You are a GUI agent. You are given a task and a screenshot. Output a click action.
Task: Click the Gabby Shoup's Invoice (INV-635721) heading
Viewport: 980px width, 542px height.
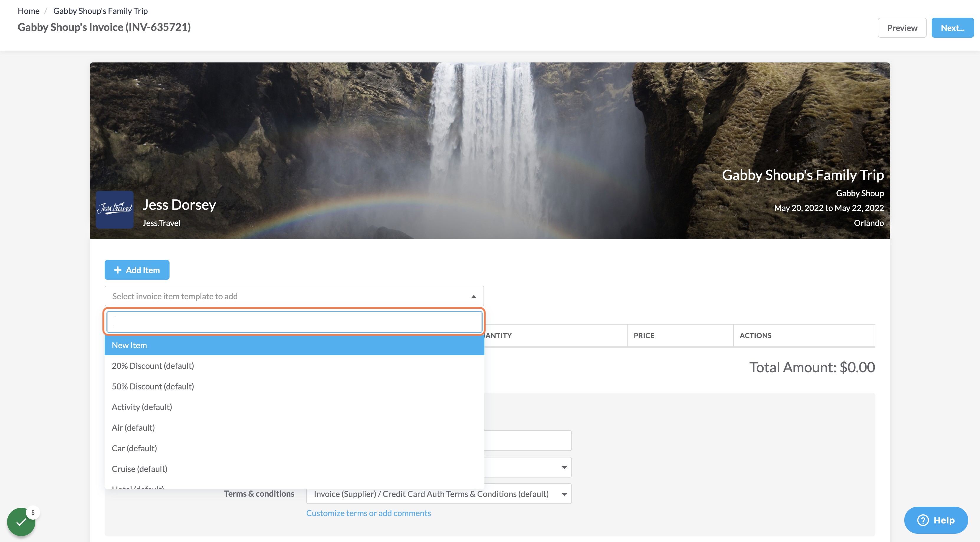pyautogui.click(x=104, y=27)
